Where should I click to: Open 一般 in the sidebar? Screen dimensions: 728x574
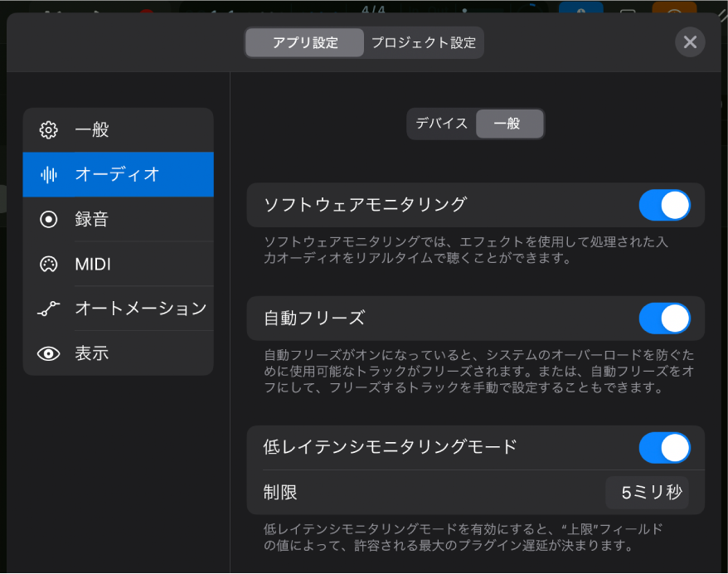(x=119, y=130)
